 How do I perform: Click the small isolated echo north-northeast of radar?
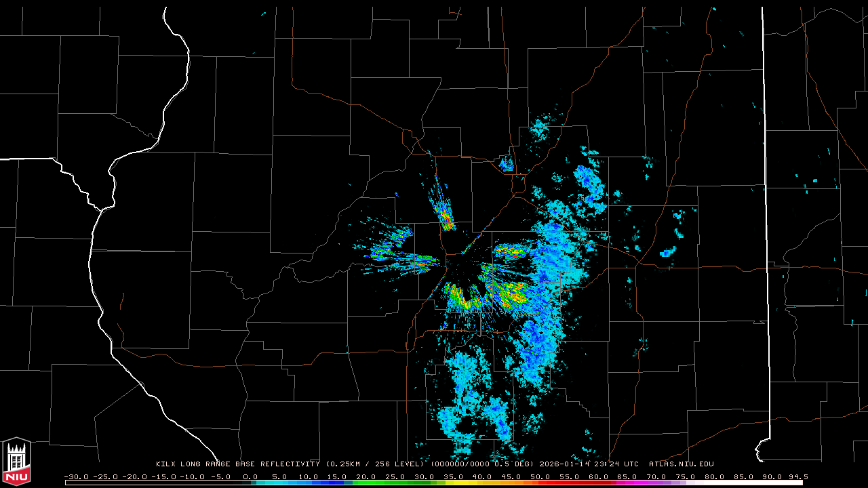coord(506,163)
